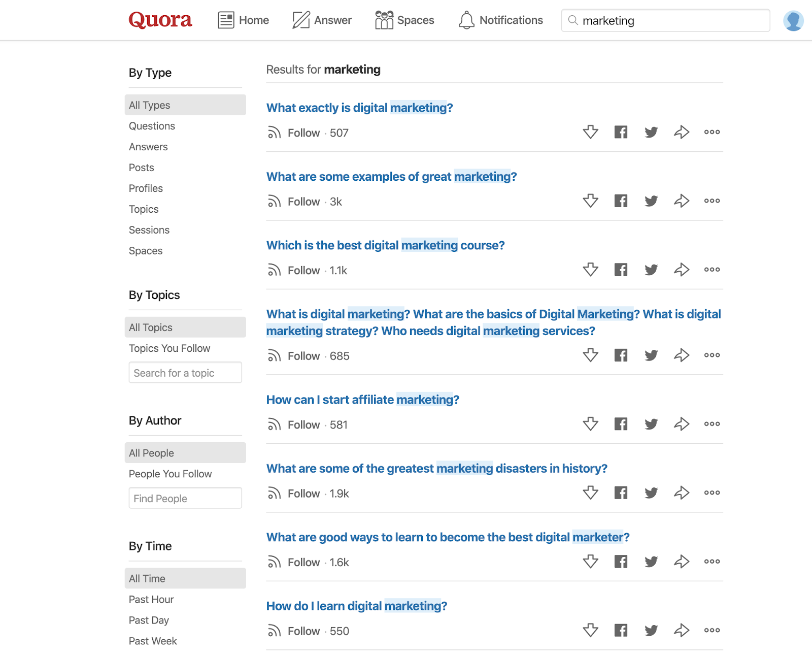Screen dimensions: 812x655
Task: Go to Home in navigation bar
Action: (244, 20)
